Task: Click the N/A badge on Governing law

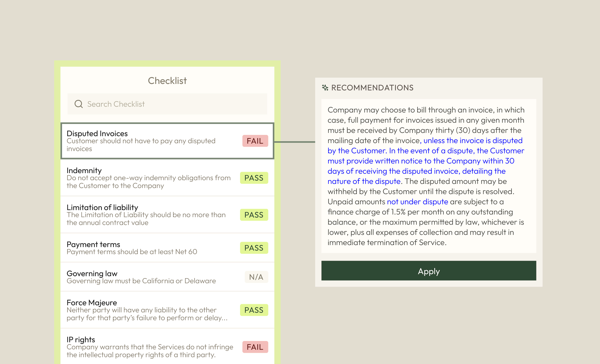Action: [256, 277]
